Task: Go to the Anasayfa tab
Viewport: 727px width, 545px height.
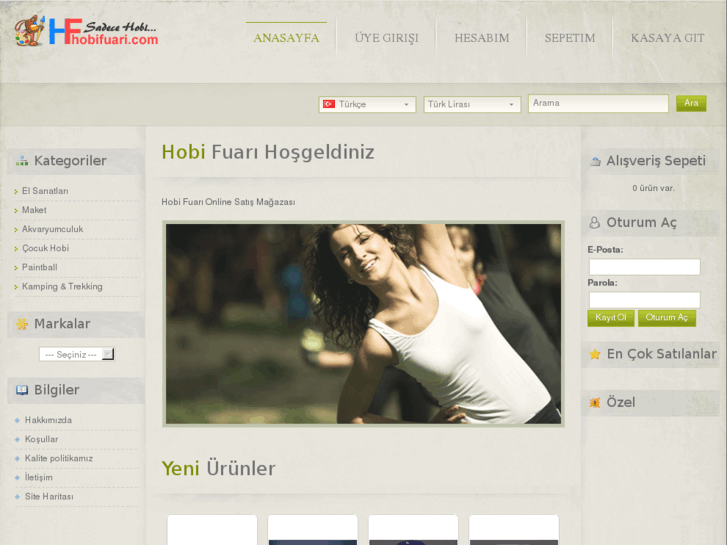Action: (x=286, y=38)
